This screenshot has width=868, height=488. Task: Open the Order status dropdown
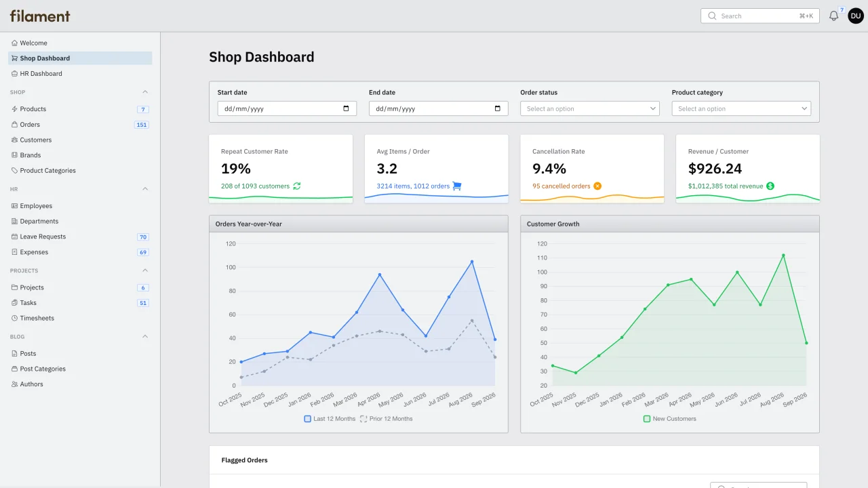pos(590,108)
